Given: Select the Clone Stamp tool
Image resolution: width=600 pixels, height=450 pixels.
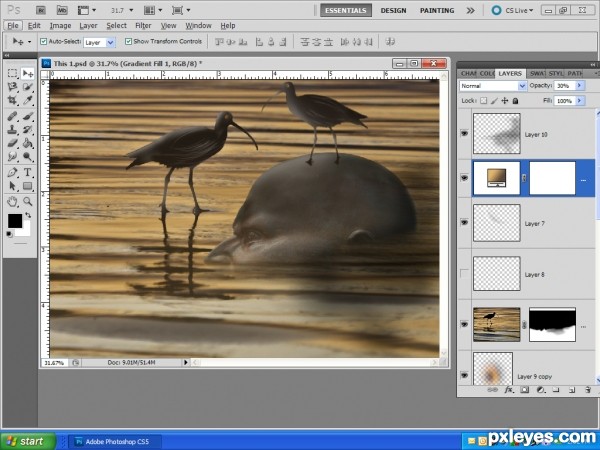Looking at the screenshot, I should (x=13, y=129).
